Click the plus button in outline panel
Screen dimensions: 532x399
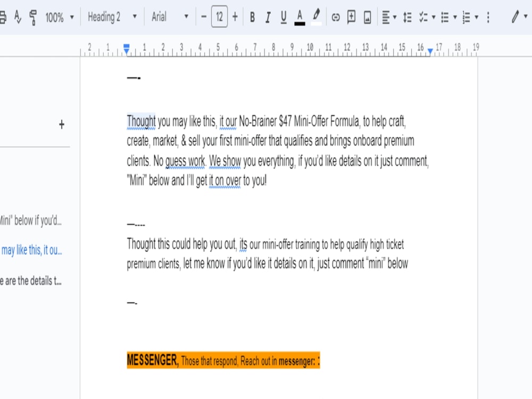(x=61, y=124)
